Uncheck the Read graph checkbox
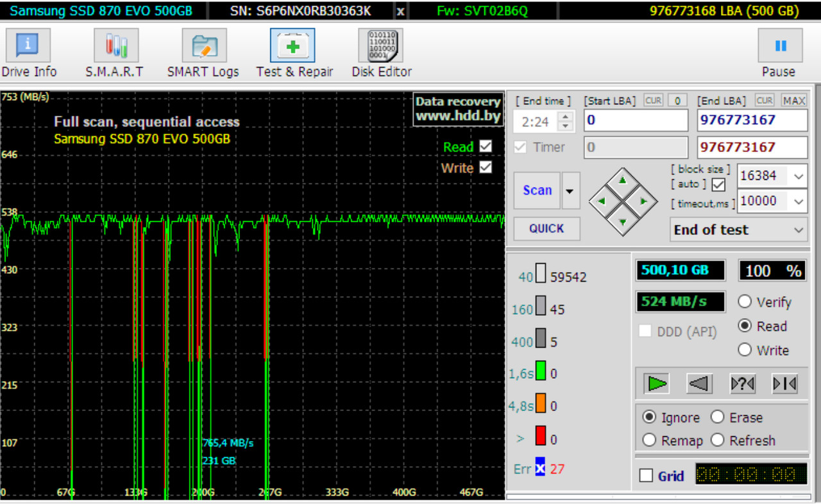 click(486, 146)
